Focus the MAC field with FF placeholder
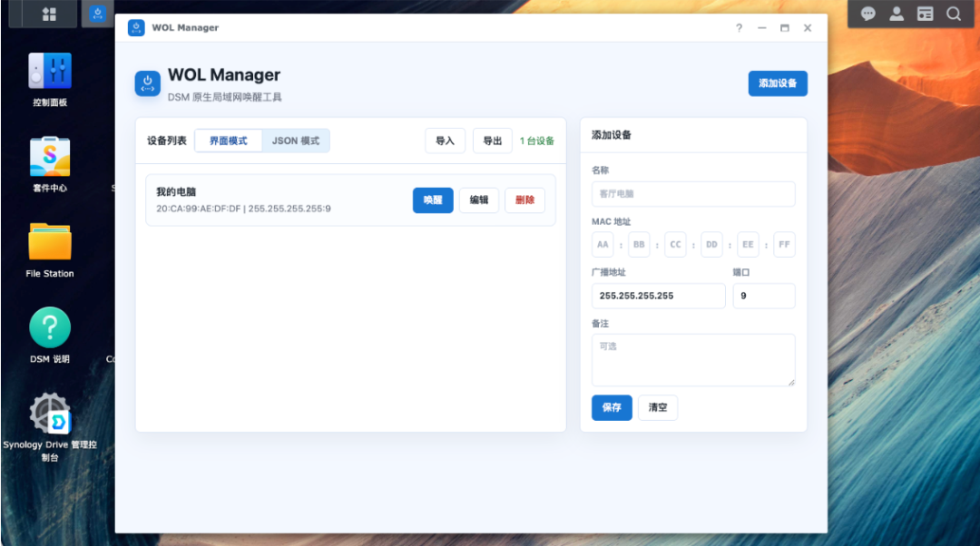This screenshot has width=980, height=546. [784, 244]
